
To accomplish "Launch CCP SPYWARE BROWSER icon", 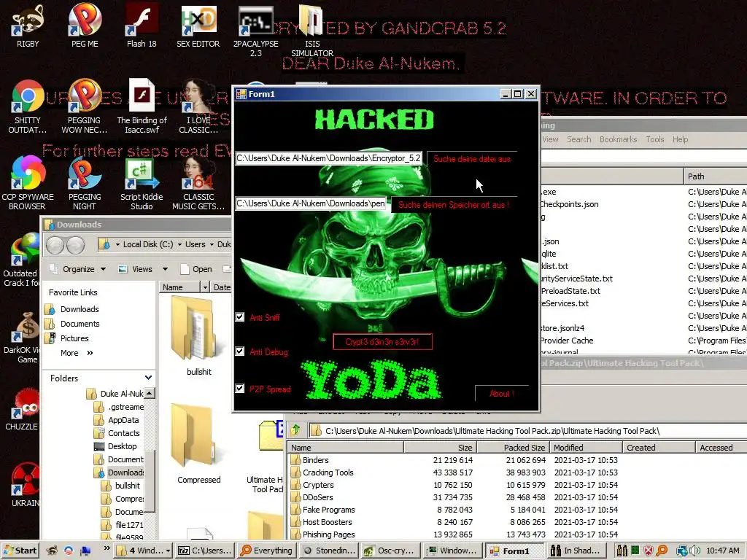I will [28, 183].
